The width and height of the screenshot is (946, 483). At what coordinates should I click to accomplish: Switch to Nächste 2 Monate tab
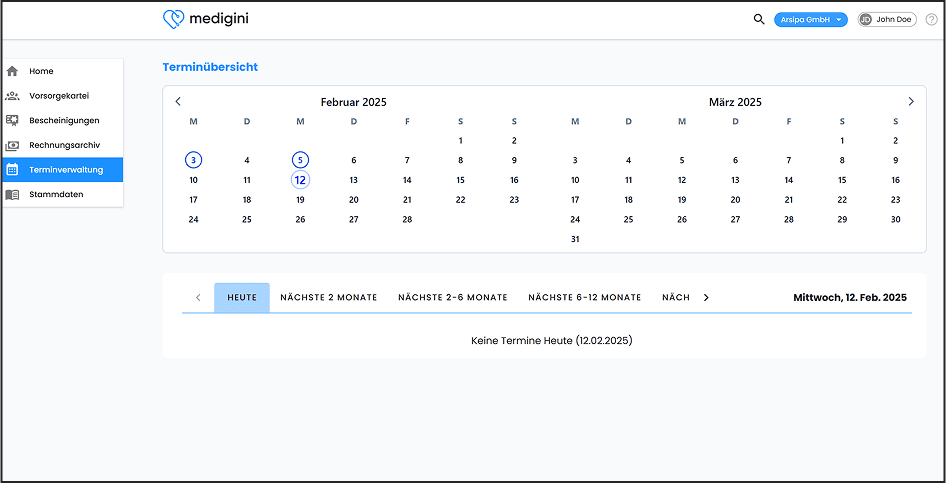click(328, 297)
